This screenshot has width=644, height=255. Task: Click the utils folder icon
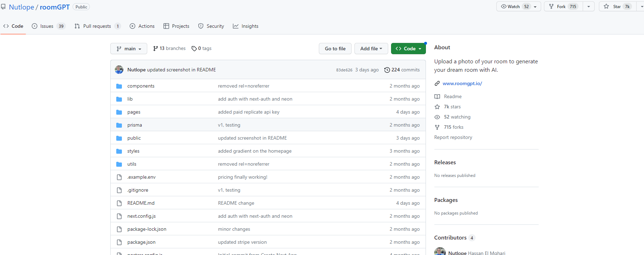click(119, 164)
